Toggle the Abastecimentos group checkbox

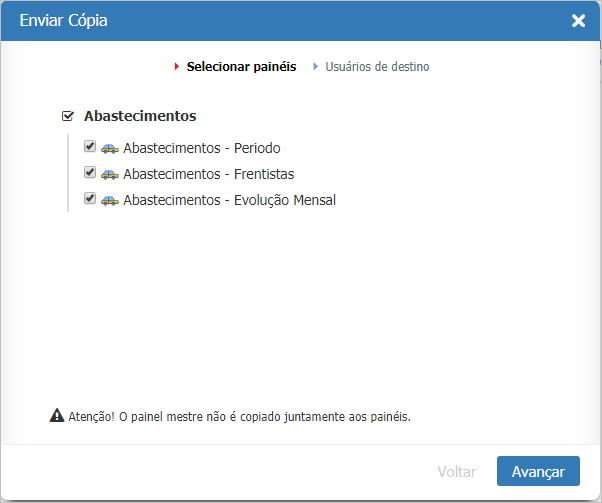68,116
